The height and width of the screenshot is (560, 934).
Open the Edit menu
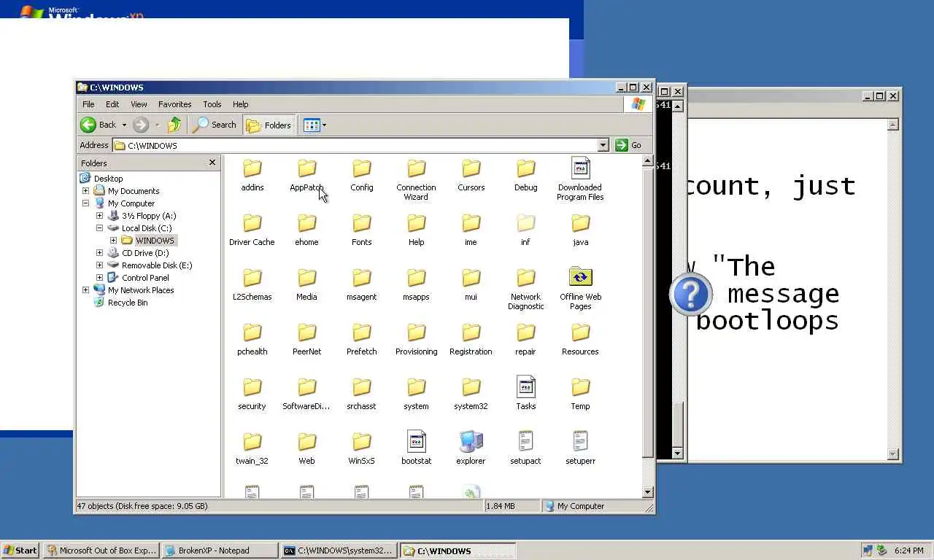pos(112,104)
